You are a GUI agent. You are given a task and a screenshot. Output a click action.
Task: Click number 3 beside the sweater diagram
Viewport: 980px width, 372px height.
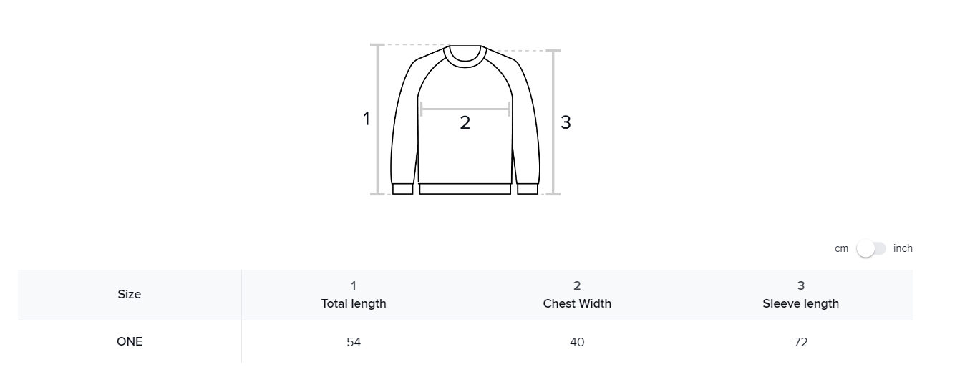(x=566, y=122)
